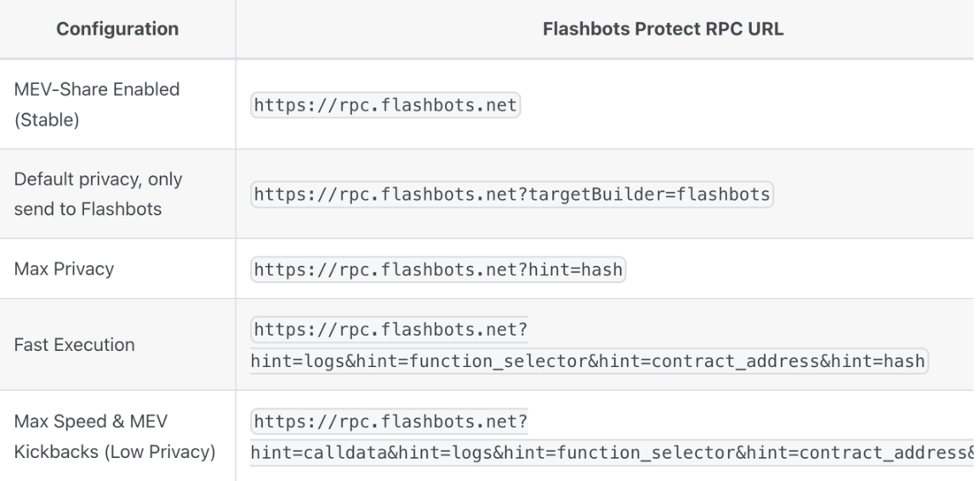This screenshot has width=980, height=481.
Task: Click the targetBuilder=flashbots RPC URL
Action: [511, 195]
